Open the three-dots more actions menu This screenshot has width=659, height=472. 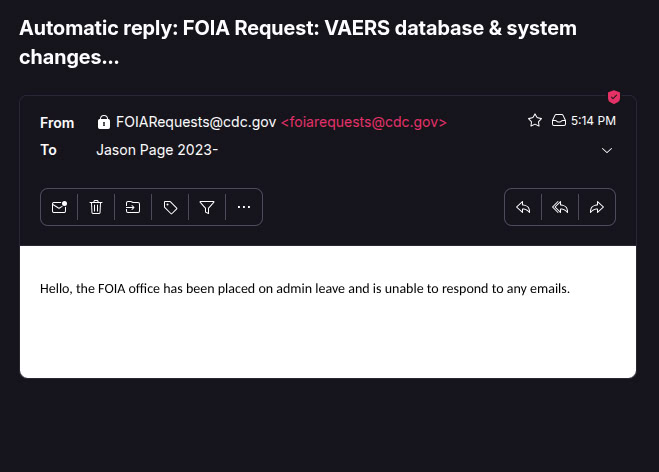click(244, 207)
